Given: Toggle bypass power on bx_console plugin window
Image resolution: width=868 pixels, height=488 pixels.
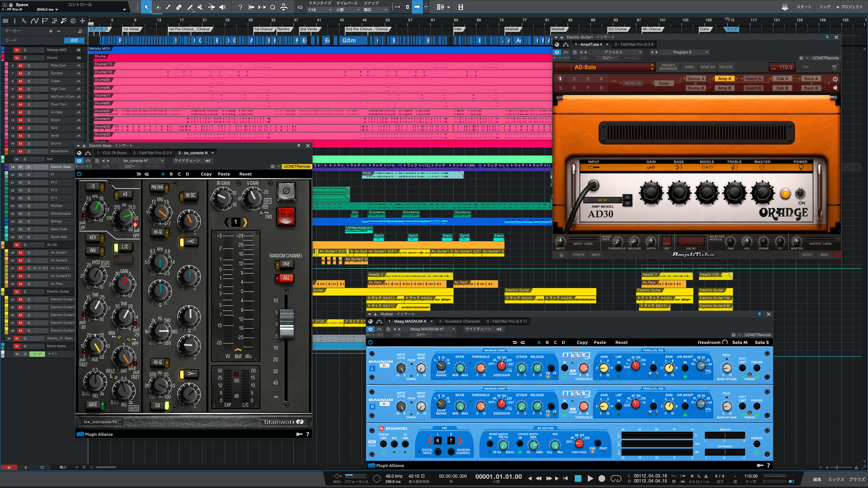Looking at the screenshot, I should [79, 161].
